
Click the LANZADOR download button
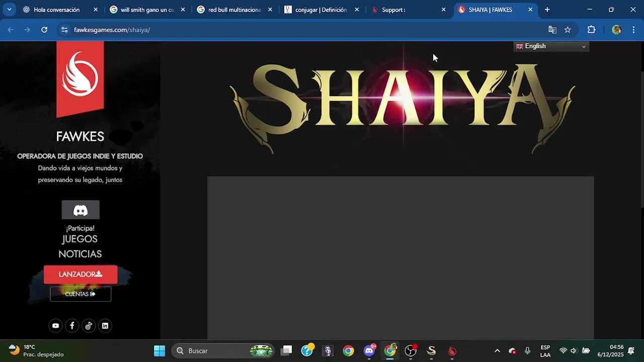80,275
